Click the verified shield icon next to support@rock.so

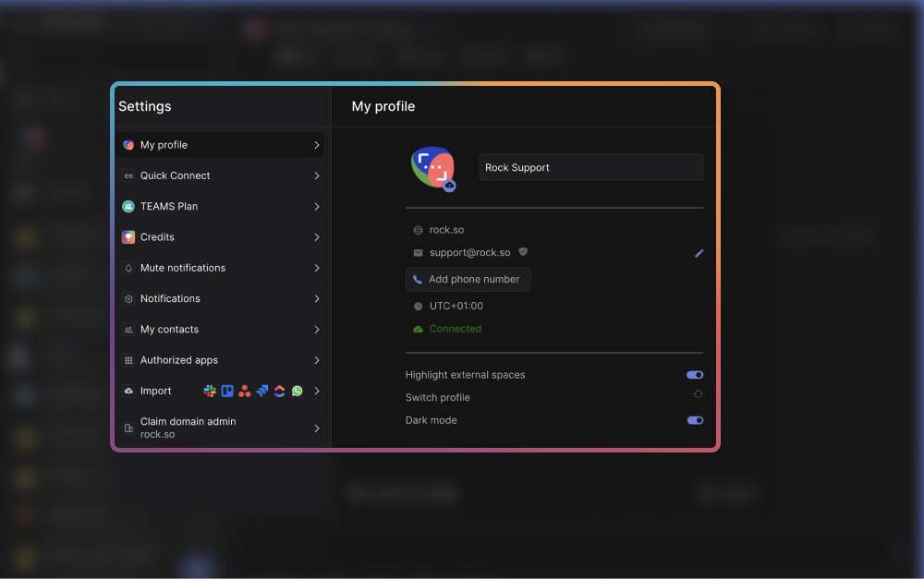[523, 251]
